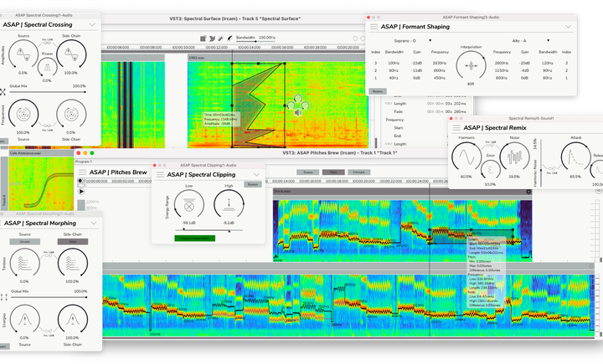Click the Noise knob in Spectral Remix
Image resolution: width=603 pixels, height=364 pixels.
point(514,156)
